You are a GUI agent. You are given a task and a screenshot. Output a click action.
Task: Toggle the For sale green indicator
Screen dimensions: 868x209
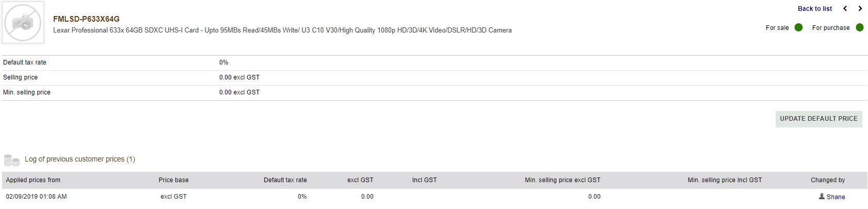[x=798, y=27]
